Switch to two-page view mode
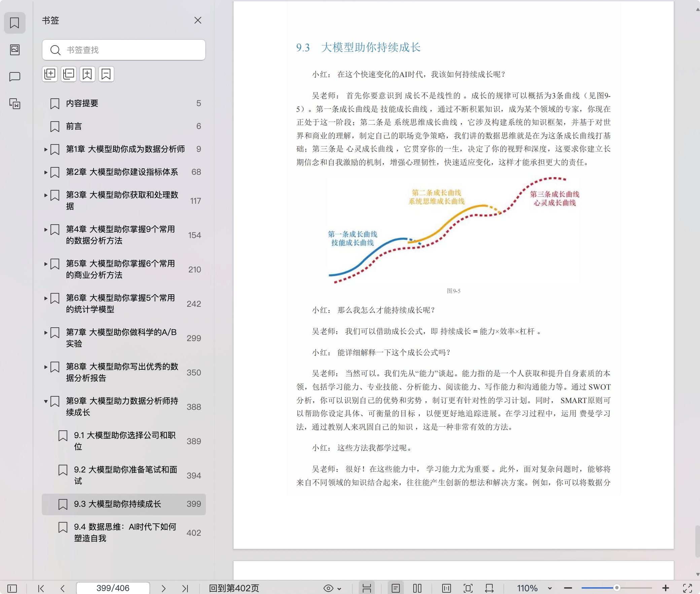The image size is (700, 594). pos(417,588)
